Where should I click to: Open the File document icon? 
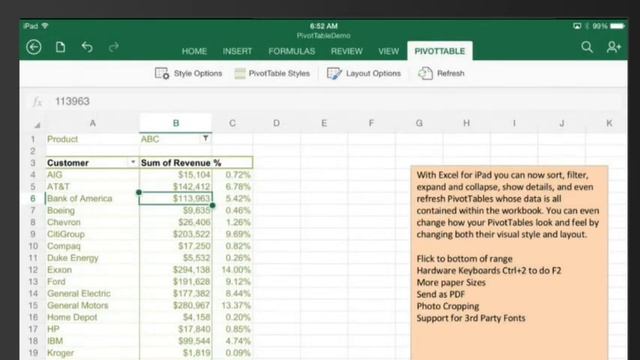[60, 47]
